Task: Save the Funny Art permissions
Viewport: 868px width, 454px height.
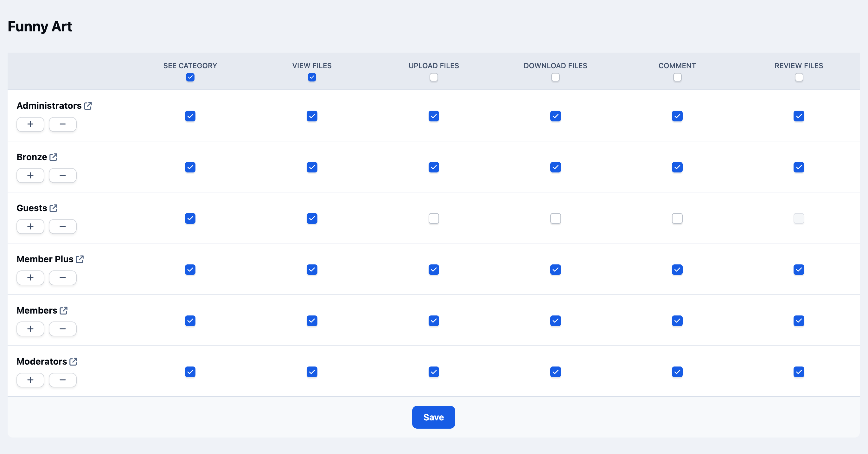Action: (x=433, y=417)
